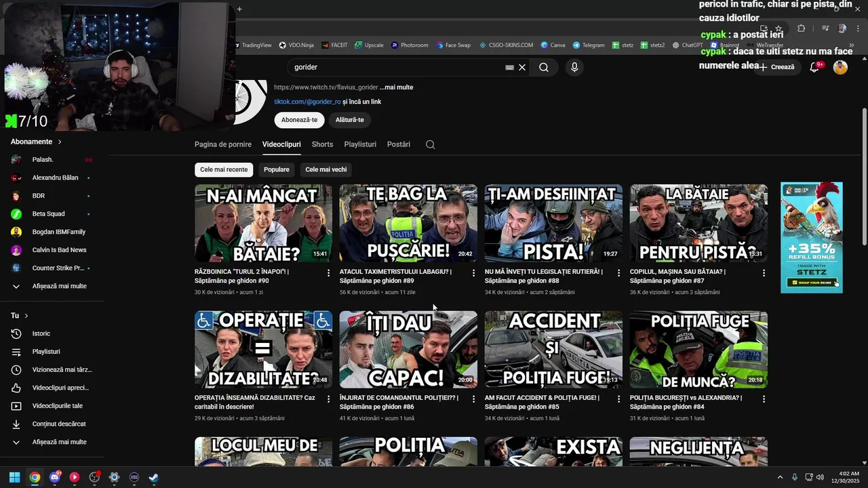
Task: Open the Stetz refill bonus ad
Action: click(811, 237)
